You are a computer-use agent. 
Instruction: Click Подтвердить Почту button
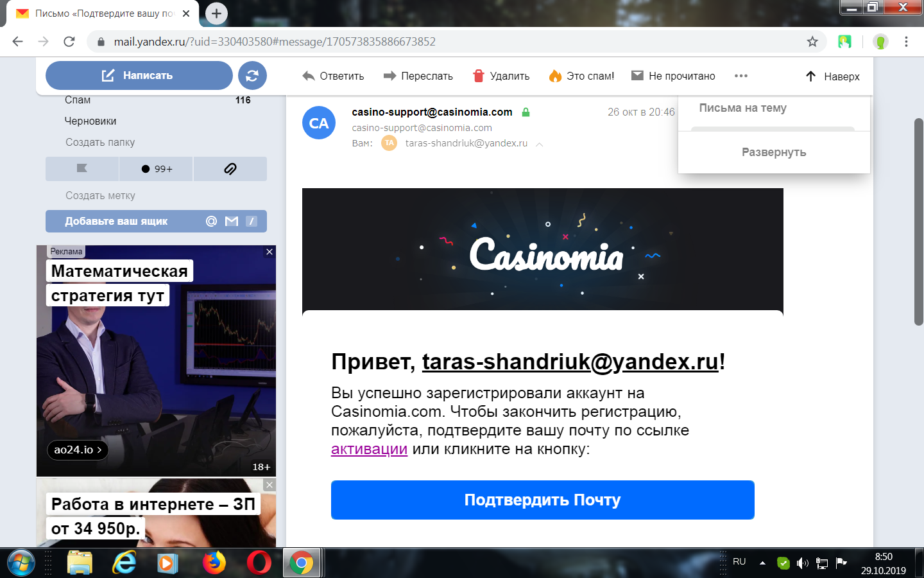[543, 500]
